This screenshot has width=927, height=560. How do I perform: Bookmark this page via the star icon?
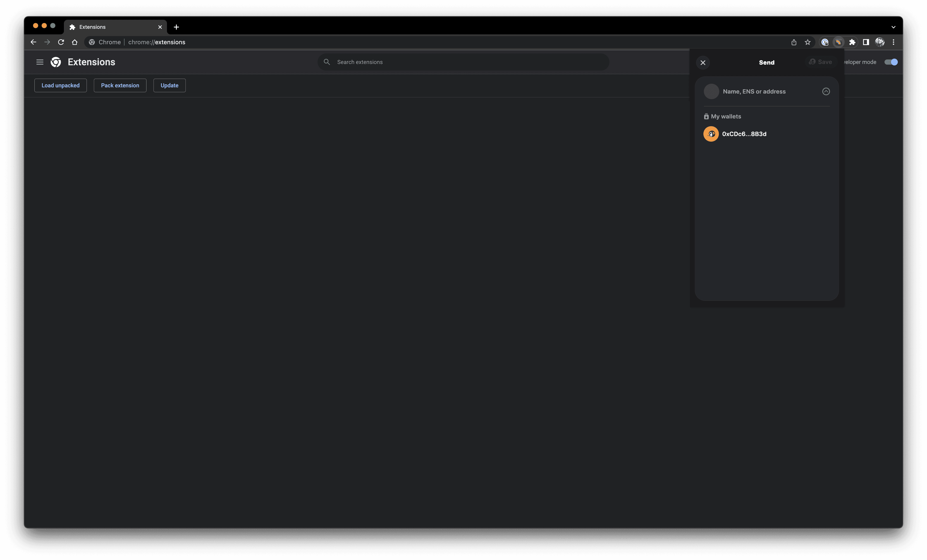[808, 42]
